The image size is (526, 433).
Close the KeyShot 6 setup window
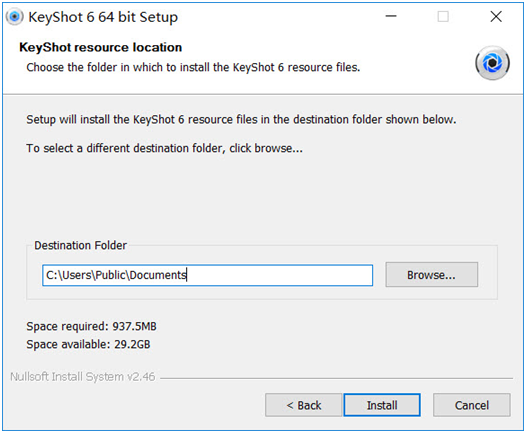tap(496, 16)
